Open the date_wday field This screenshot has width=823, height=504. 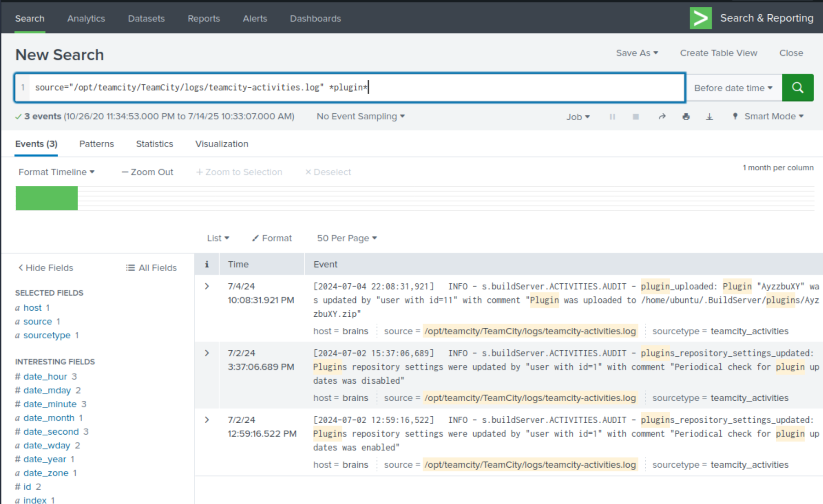[47, 446]
